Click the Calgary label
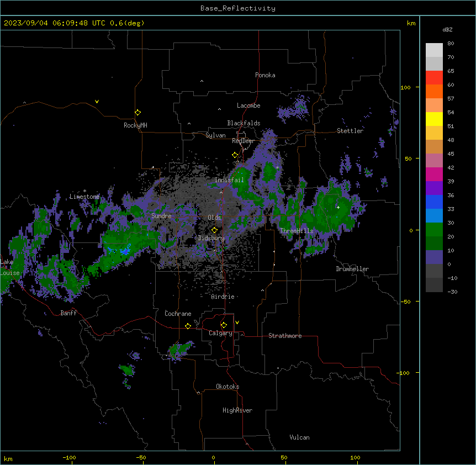This screenshot has width=476, height=465. tap(221, 333)
